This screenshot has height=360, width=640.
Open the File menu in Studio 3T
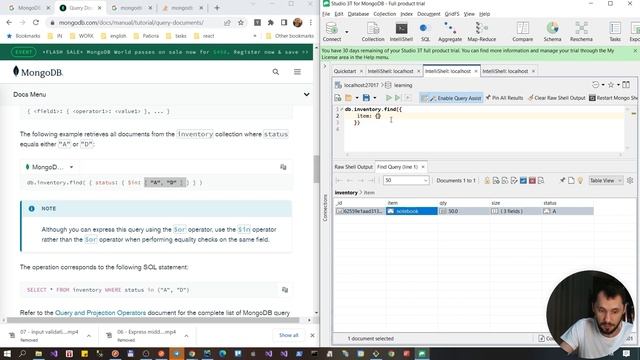[326, 14]
